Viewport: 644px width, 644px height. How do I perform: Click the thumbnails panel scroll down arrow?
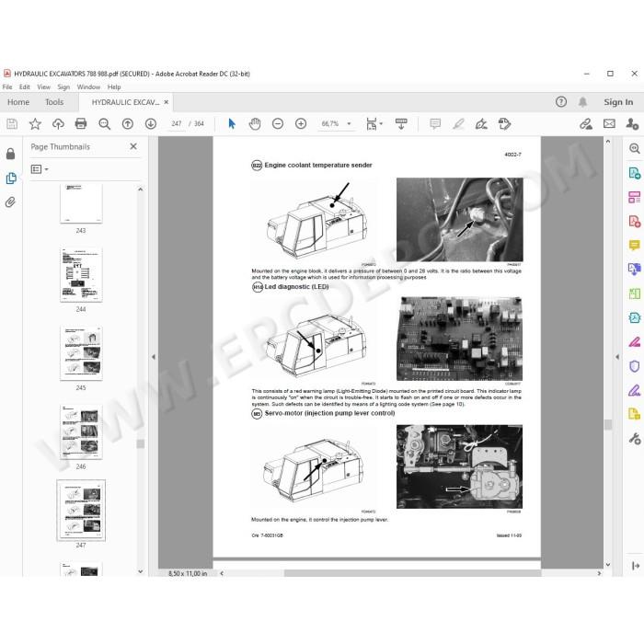[141, 571]
